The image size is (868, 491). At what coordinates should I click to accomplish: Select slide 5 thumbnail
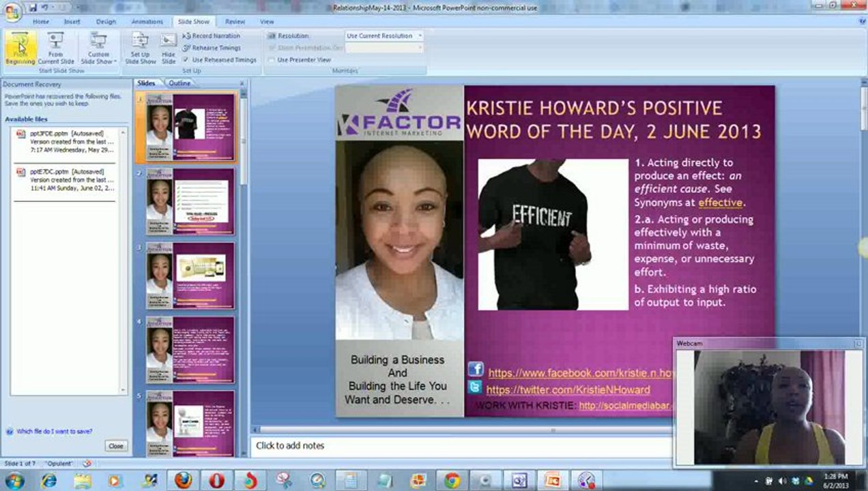190,423
